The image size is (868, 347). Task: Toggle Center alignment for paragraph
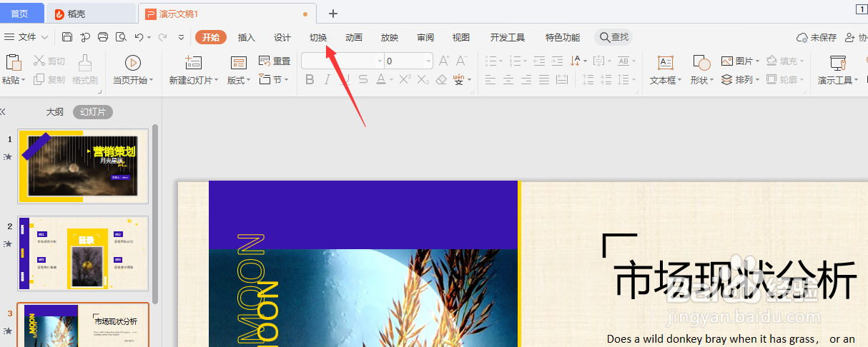(508, 80)
